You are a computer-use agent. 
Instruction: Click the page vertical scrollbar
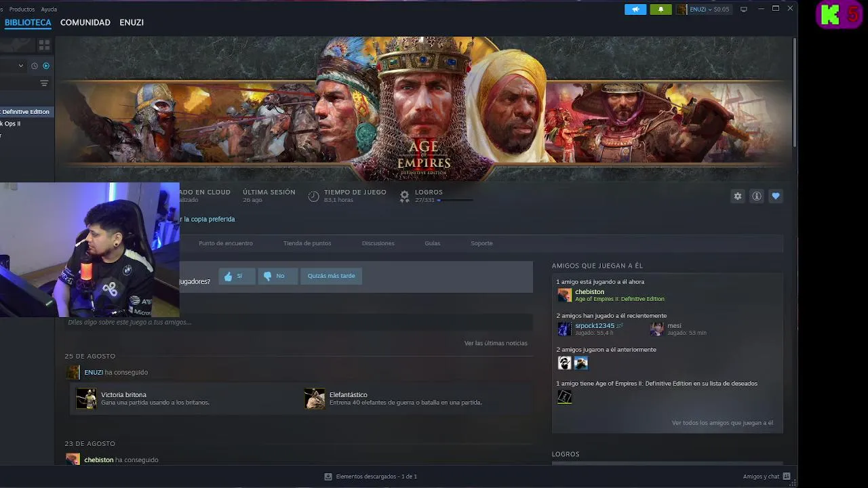(795, 91)
